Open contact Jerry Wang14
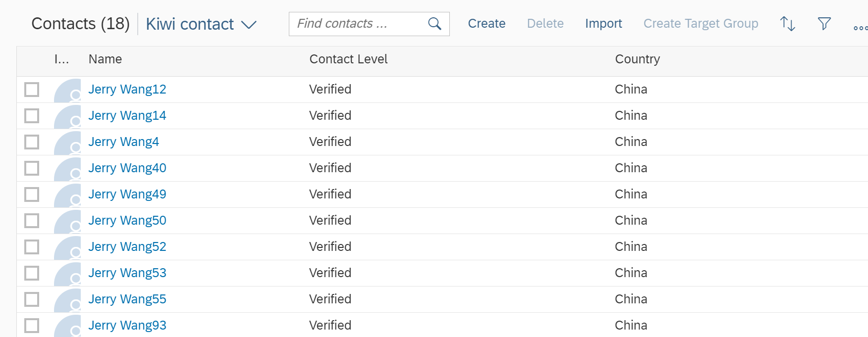Image resolution: width=868 pixels, height=337 pixels. coord(127,116)
